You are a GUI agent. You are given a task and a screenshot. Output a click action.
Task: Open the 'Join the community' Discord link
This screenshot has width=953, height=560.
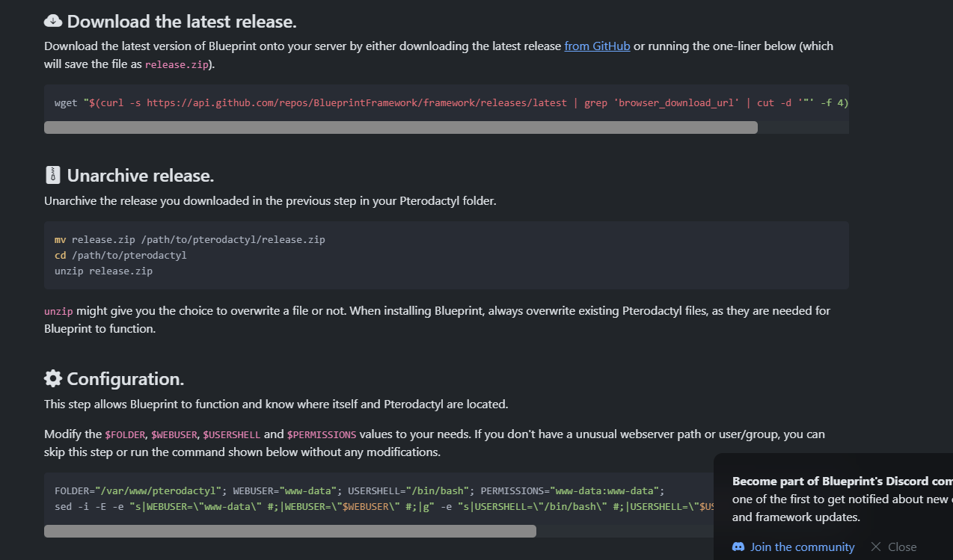click(x=802, y=547)
